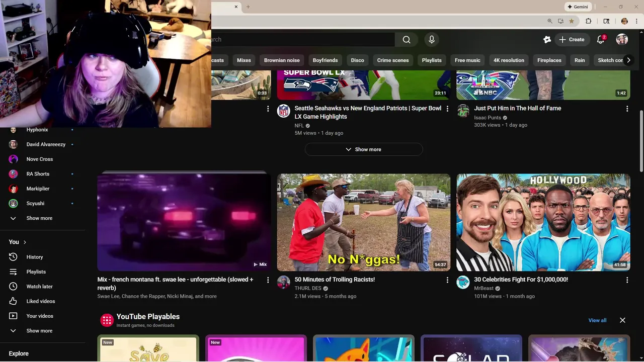This screenshot has height=362, width=644.
Task: Bookmark this page with the star icon
Action: click(x=572, y=21)
